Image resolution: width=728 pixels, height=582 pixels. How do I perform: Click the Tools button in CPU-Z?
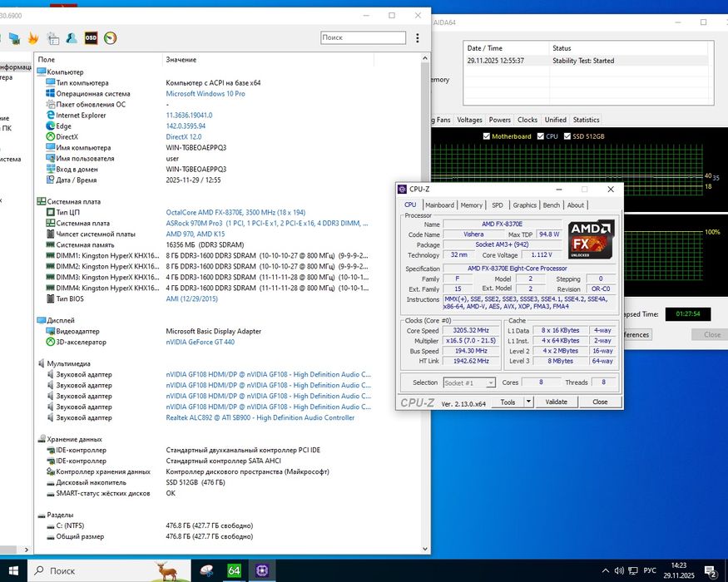tap(508, 402)
